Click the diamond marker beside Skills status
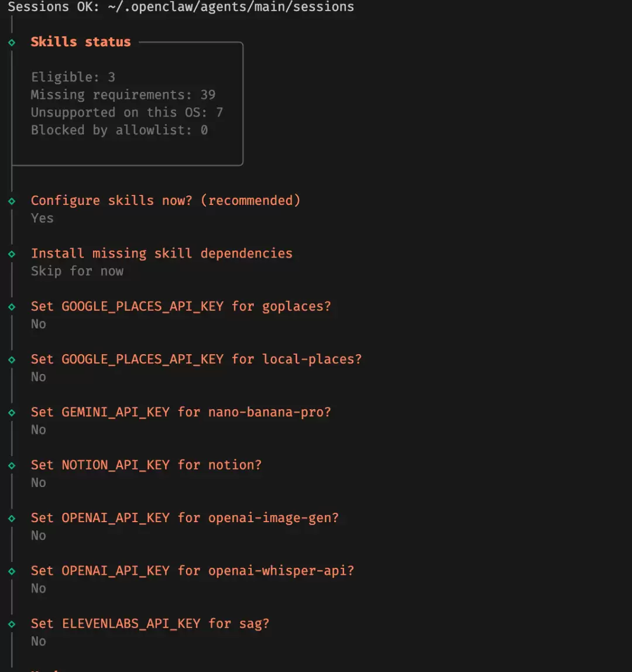Screen dimensions: 632x672 pos(12,42)
